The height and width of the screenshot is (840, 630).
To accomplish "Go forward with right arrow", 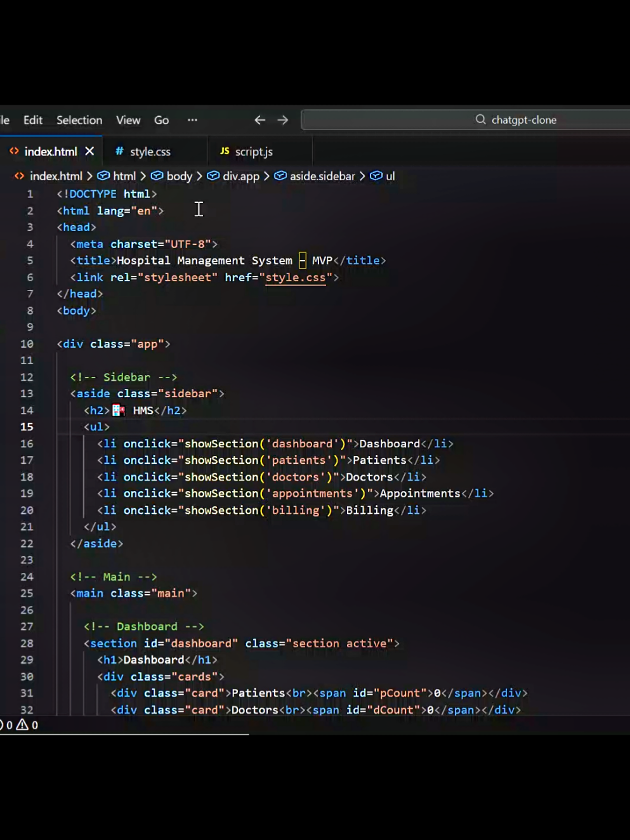I will (x=283, y=120).
